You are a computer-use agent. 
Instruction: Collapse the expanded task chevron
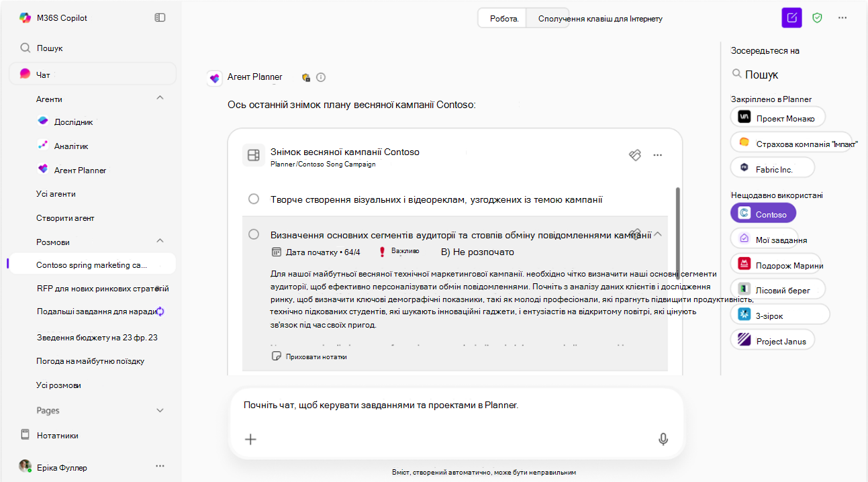658,234
